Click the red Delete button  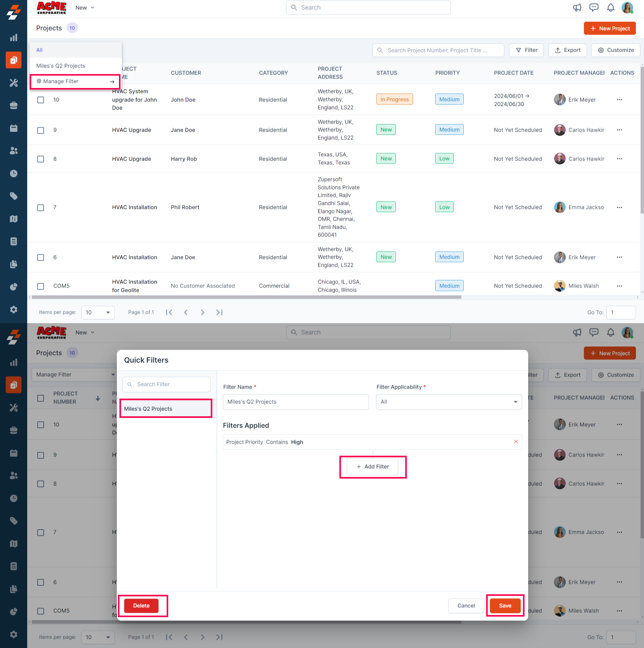tap(141, 606)
